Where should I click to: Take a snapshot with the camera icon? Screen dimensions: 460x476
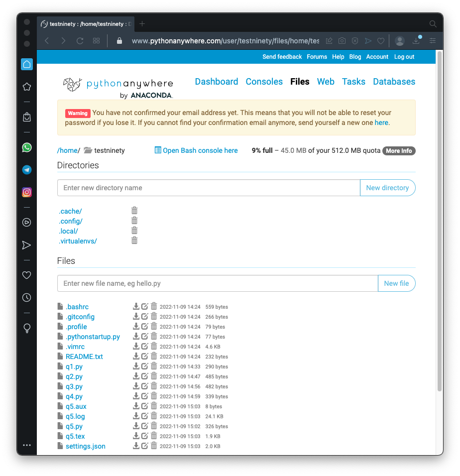click(x=342, y=41)
